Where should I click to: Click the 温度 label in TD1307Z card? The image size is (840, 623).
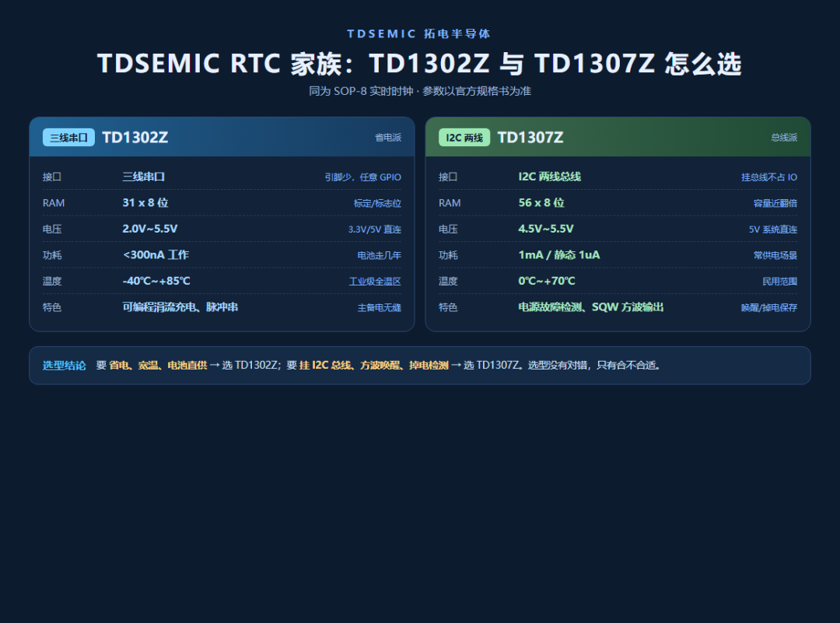click(x=448, y=282)
